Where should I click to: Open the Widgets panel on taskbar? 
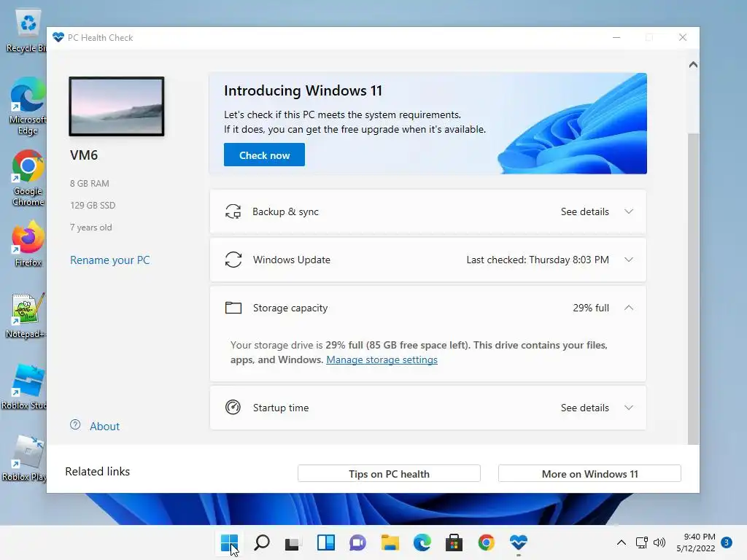coord(326,542)
